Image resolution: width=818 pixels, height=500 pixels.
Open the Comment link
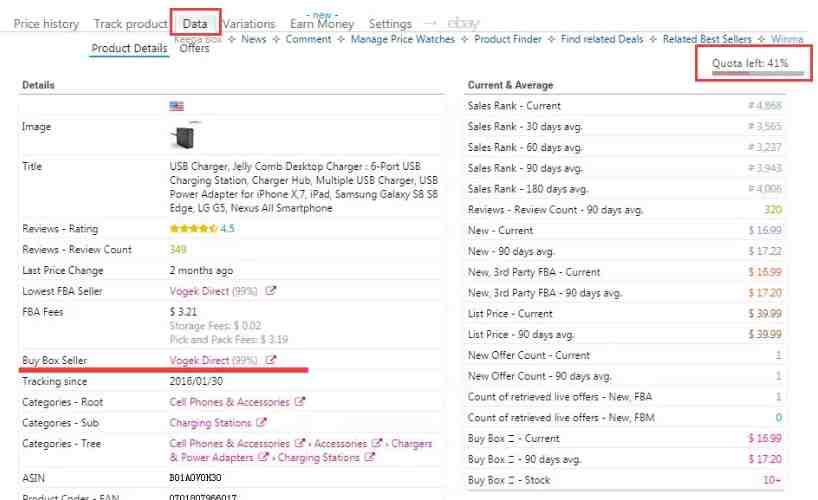pos(308,39)
